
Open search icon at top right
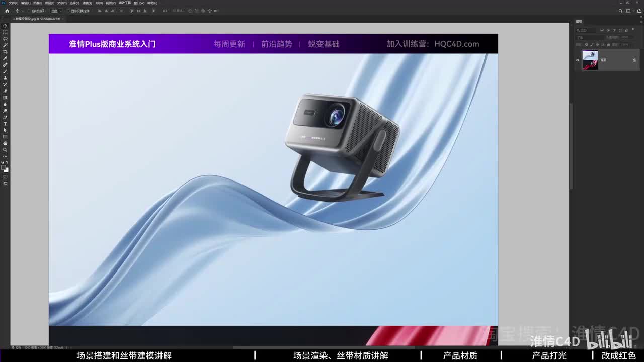point(621,11)
